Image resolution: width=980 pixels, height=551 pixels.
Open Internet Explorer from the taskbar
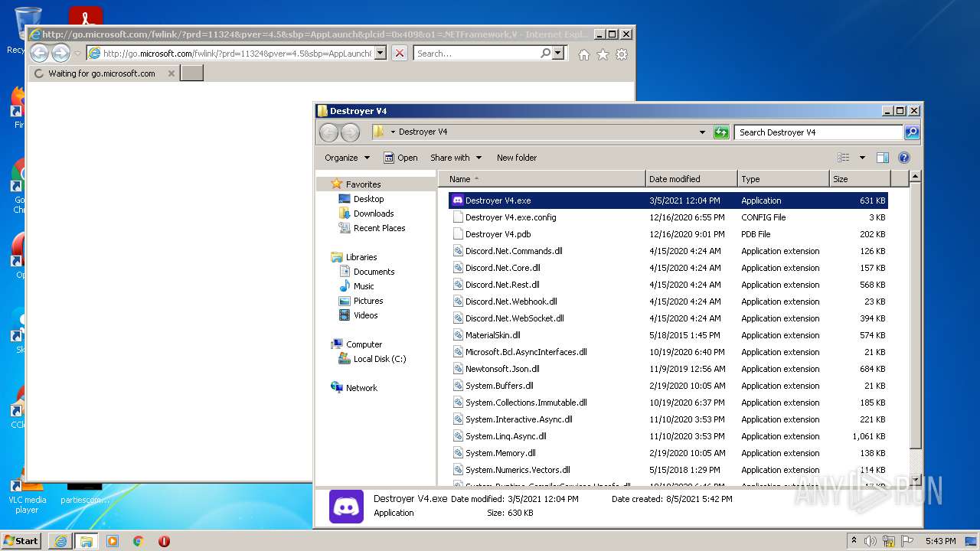tap(60, 541)
